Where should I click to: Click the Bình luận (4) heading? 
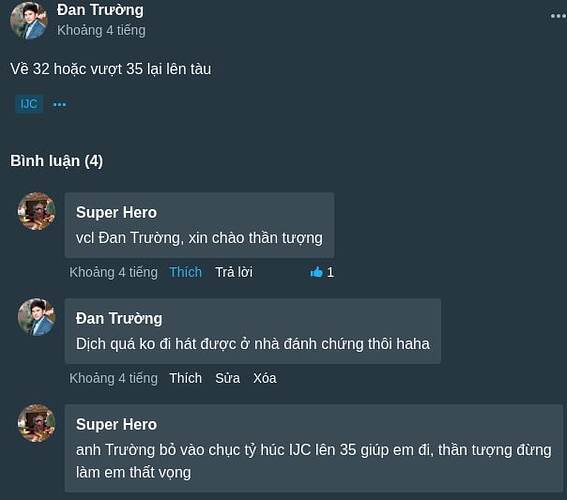pos(56,161)
